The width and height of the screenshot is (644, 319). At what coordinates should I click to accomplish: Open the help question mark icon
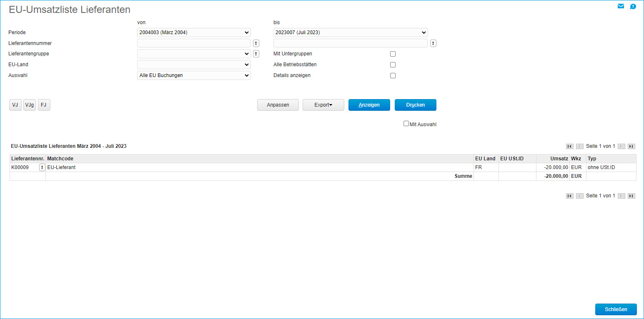coord(633,6)
